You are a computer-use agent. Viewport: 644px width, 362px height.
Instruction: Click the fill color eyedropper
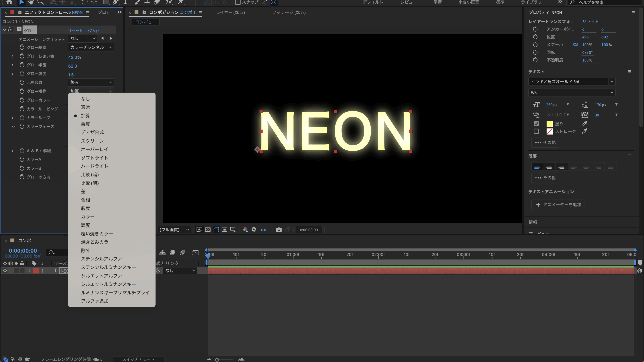click(584, 123)
